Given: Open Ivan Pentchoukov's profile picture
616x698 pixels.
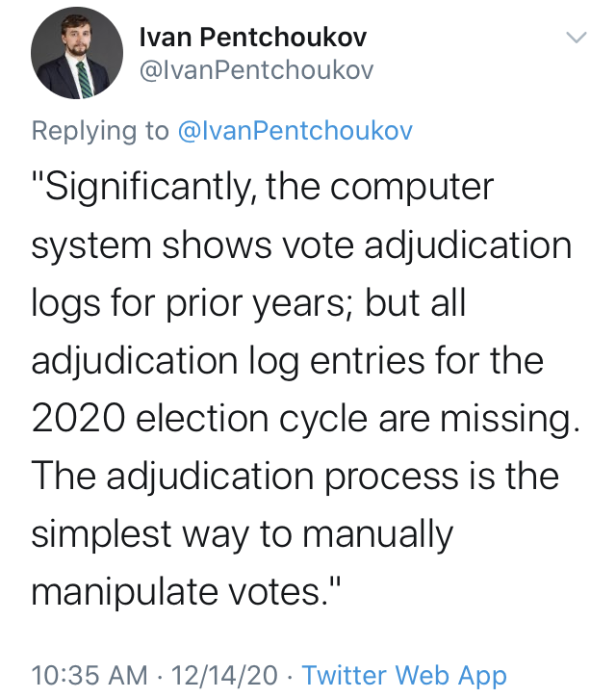Looking at the screenshot, I should (77, 53).
